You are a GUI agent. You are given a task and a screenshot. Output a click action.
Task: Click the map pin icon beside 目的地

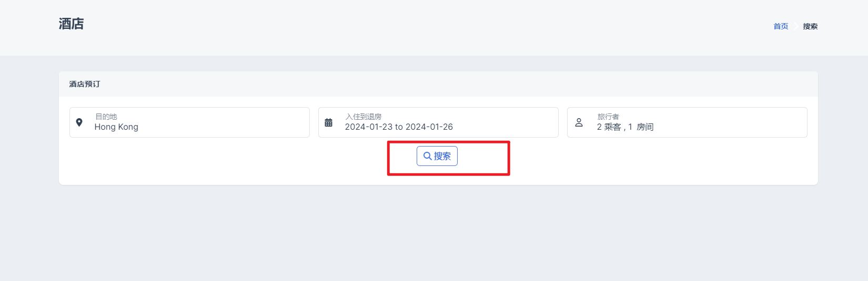(79, 122)
